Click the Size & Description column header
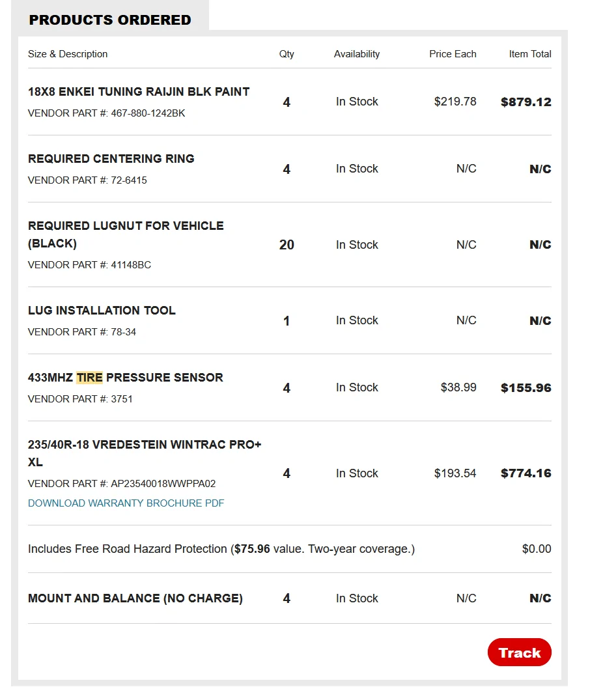Image resolution: width=590 pixels, height=700 pixels. click(68, 54)
